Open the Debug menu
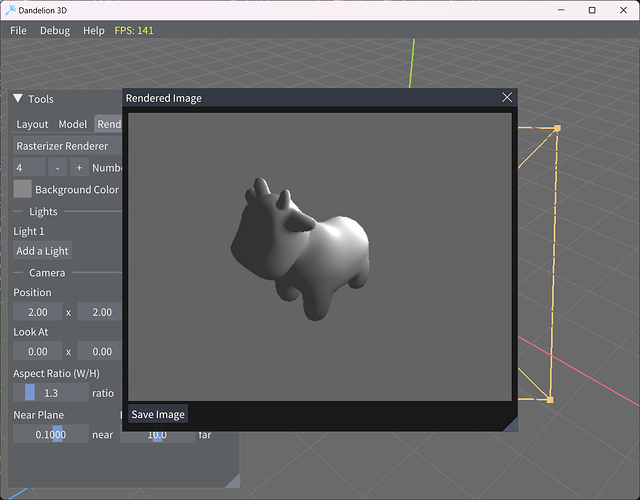Image resolution: width=640 pixels, height=500 pixels. (55, 31)
